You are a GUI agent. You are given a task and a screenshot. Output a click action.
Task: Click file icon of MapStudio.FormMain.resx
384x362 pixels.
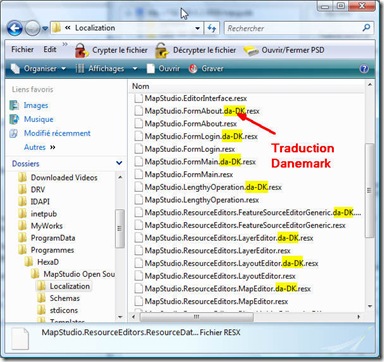point(138,174)
